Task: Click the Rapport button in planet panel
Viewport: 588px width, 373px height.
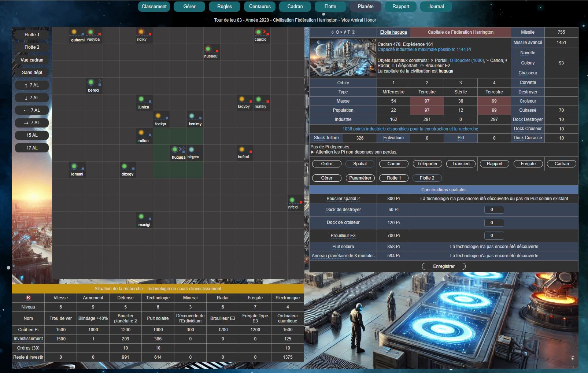Action: point(495,164)
